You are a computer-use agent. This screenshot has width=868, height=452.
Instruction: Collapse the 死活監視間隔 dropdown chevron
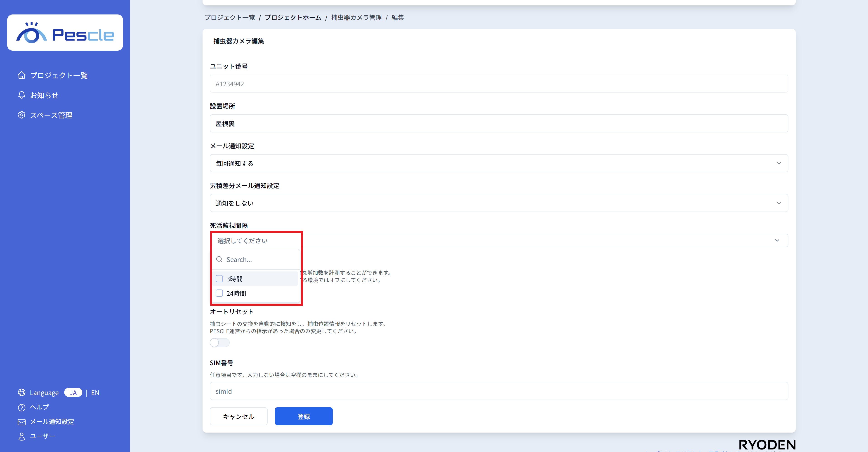tap(777, 240)
